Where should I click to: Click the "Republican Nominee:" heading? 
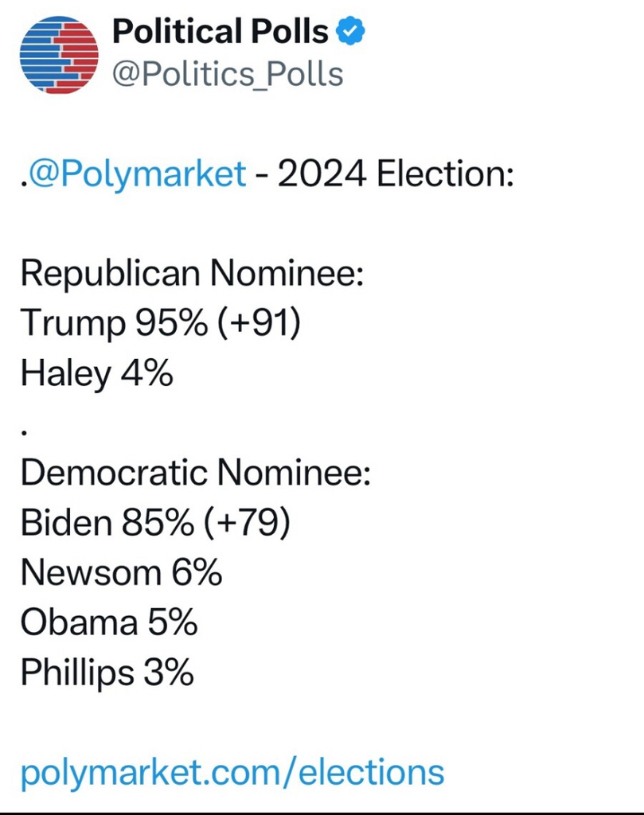[x=192, y=274]
